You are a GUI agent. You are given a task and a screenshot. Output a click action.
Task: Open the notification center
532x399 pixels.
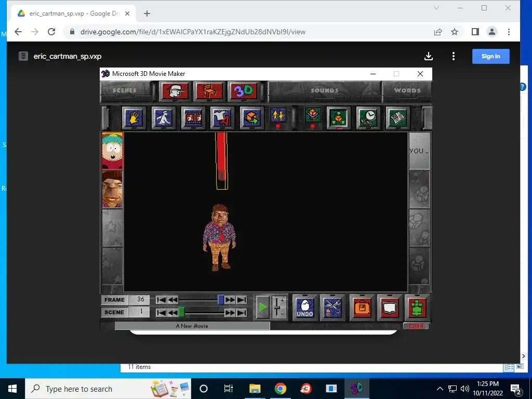coord(515,389)
